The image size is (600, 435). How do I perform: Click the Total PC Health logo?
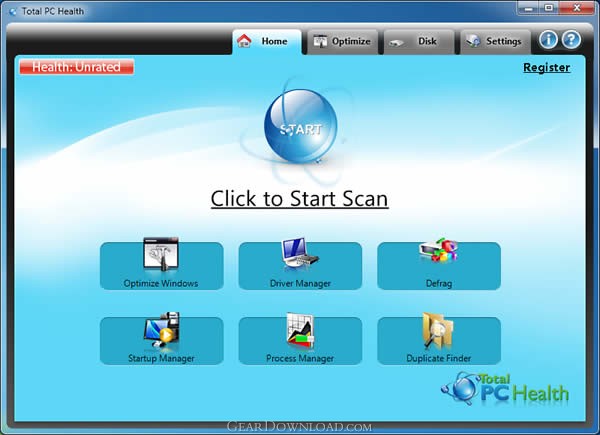point(505,389)
